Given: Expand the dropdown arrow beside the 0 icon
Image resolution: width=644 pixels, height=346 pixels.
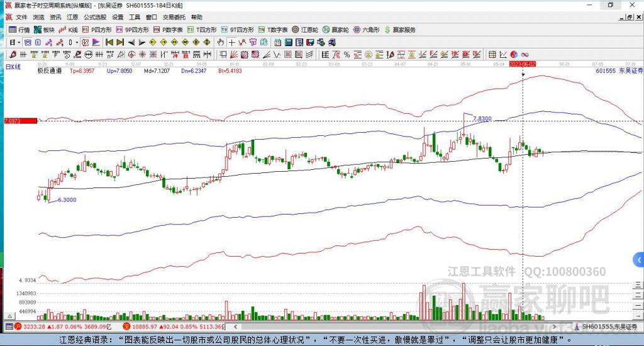Looking at the screenshot, I should [x=76, y=42].
